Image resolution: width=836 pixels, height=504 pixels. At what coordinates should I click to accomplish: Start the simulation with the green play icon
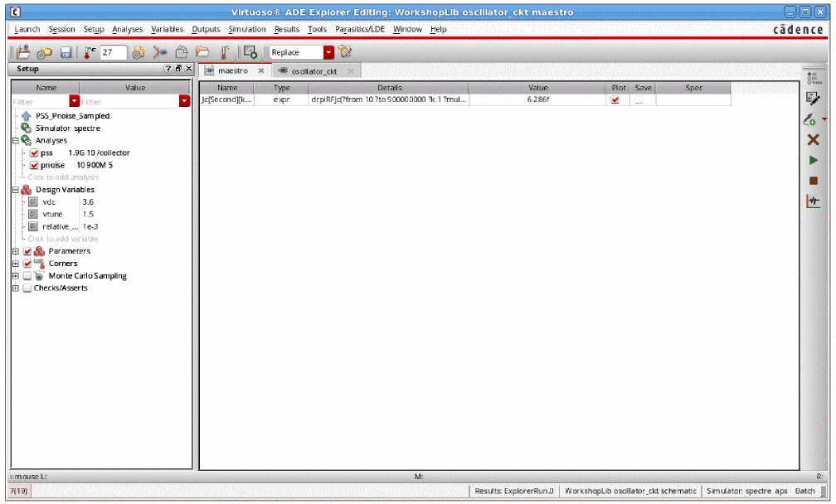[813, 160]
